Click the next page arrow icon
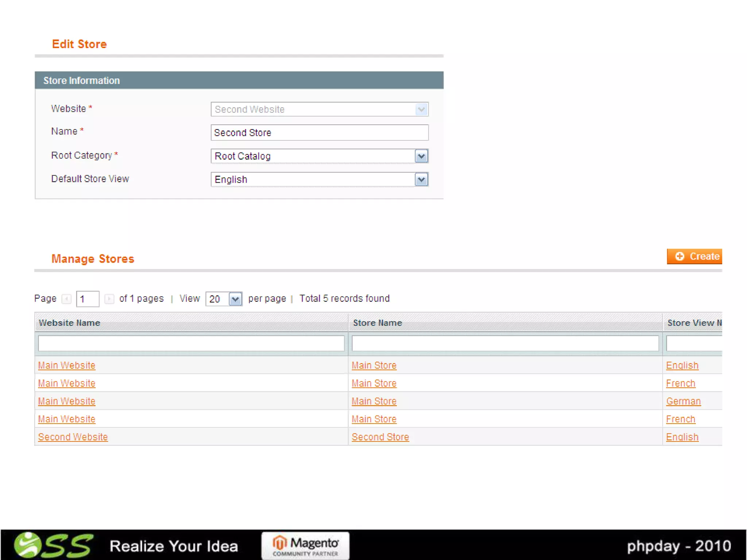Image resolution: width=747 pixels, height=560 pixels. click(x=109, y=299)
